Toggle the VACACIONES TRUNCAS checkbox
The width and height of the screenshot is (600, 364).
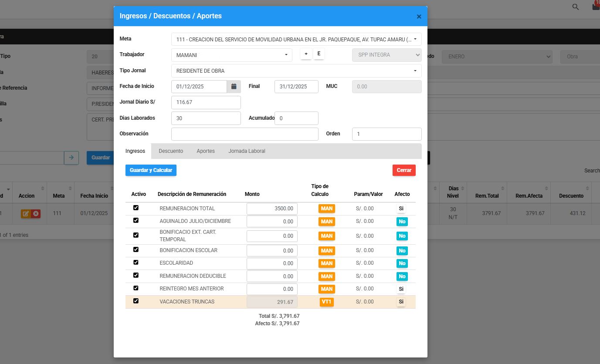tap(136, 301)
